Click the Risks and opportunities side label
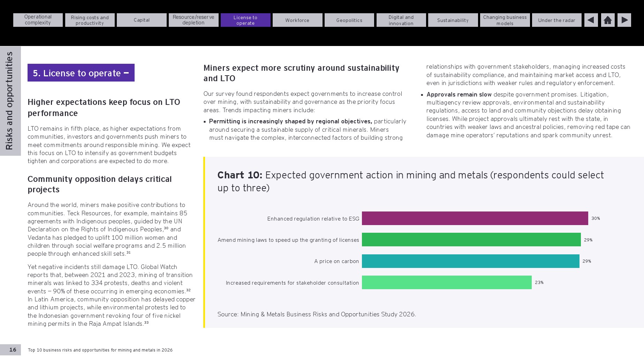 9,101
